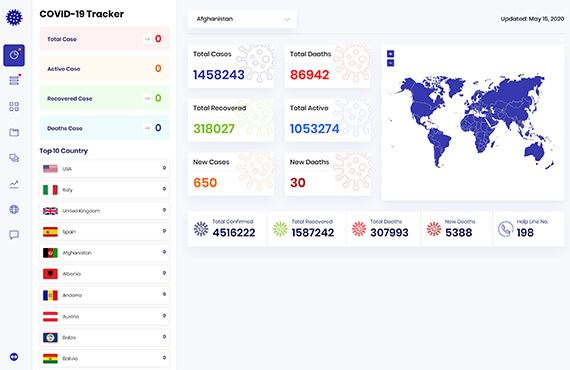The image size is (570, 370).
Task: Select Albania in country list
Action: pyautogui.click(x=104, y=274)
